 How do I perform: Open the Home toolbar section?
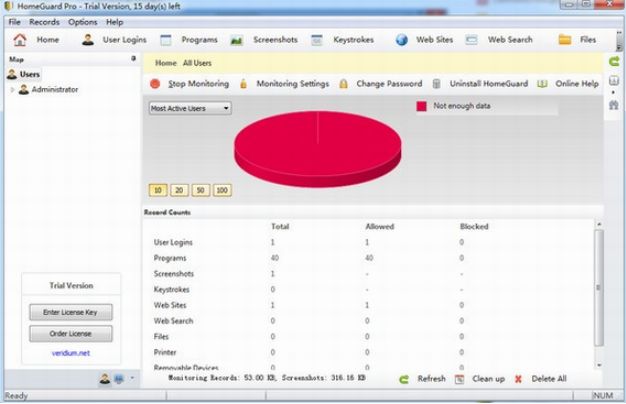click(x=37, y=40)
